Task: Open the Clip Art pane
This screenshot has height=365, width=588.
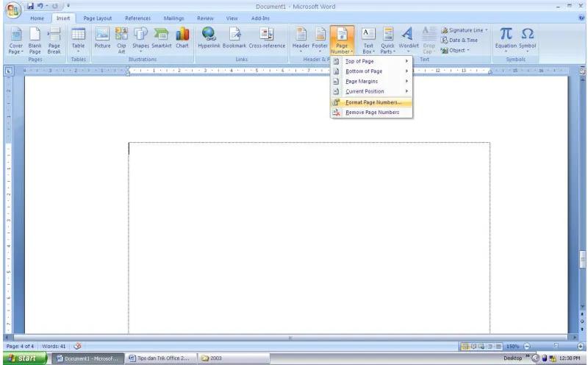Action: [121, 40]
